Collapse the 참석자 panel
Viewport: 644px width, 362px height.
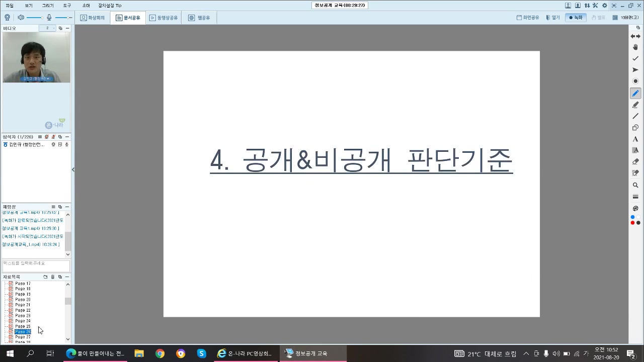click(x=67, y=137)
